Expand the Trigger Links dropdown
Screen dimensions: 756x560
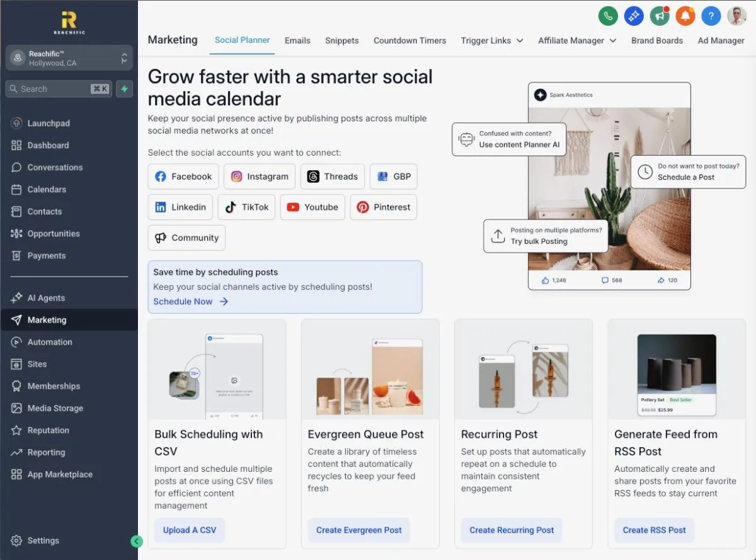coord(492,40)
